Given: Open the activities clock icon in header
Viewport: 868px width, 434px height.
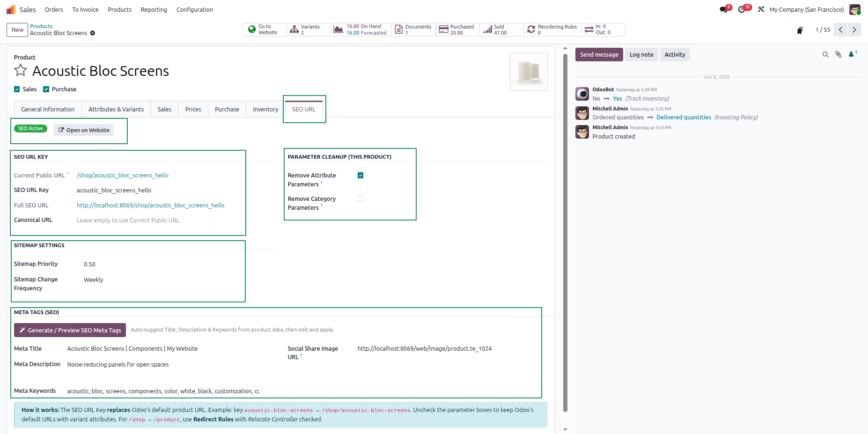Looking at the screenshot, I should 742,9.
